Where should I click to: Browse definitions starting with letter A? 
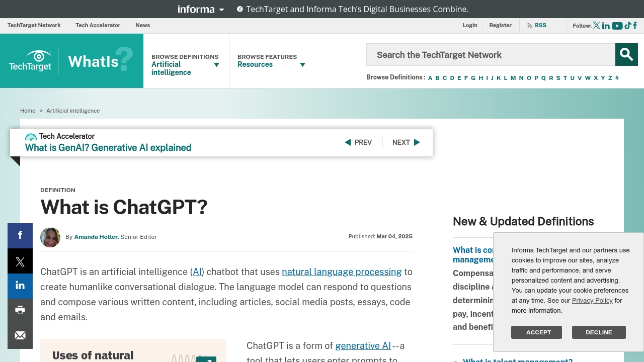[430, 78]
